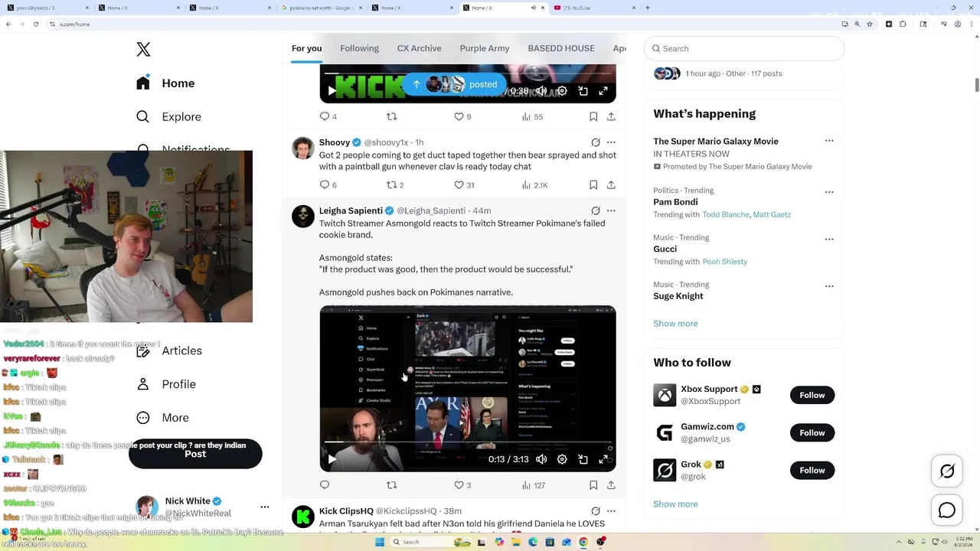
Task: Open more options on Leigha Sapienti post
Action: tap(611, 210)
